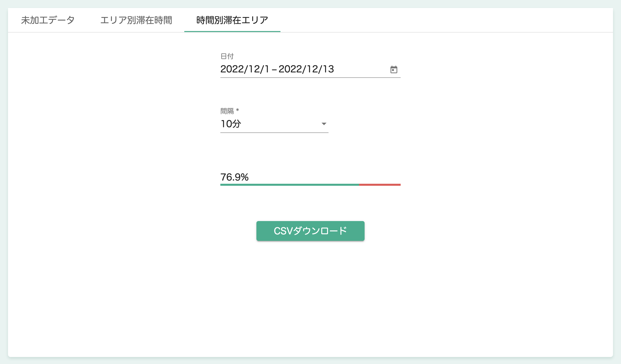
Task: Click the end date 2022/12/13
Action: pyautogui.click(x=306, y=69)
